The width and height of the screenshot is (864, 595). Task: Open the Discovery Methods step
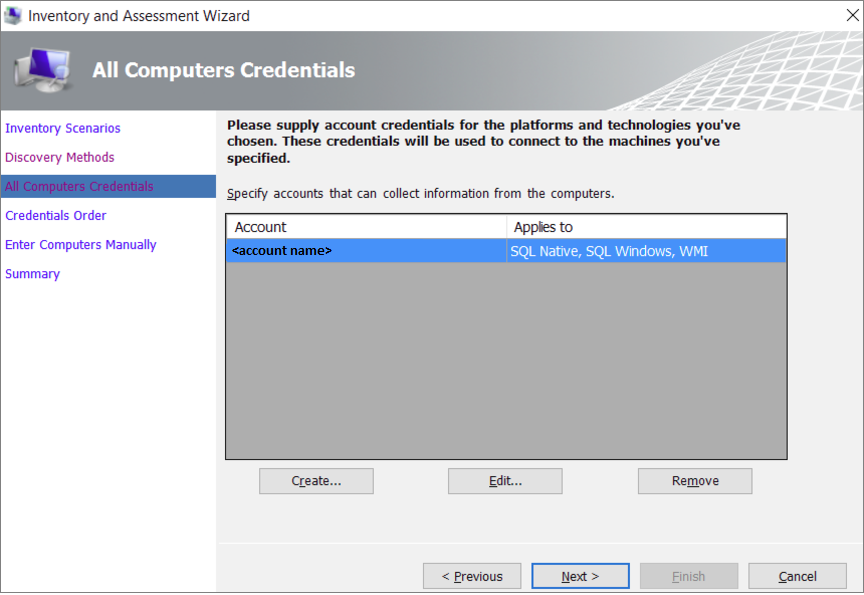[x=60, y=157]
